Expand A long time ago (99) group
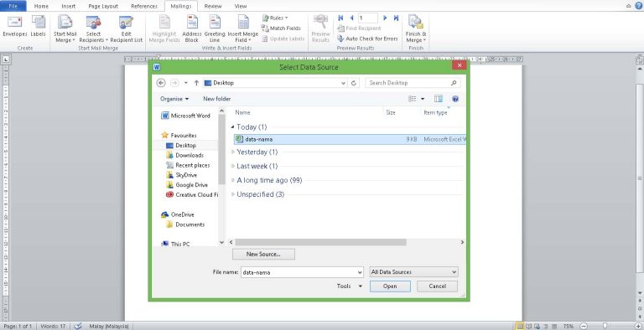The height and width of the screenshot is (330, 644). pyautogui.click(x=233, y=180)
